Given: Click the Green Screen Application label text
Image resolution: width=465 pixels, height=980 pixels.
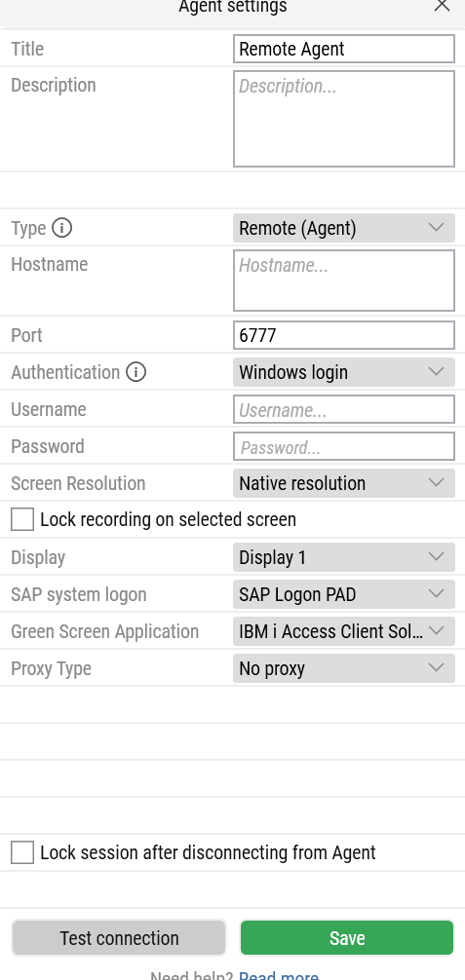Looking at the screenshot, I should click(104, 632).
